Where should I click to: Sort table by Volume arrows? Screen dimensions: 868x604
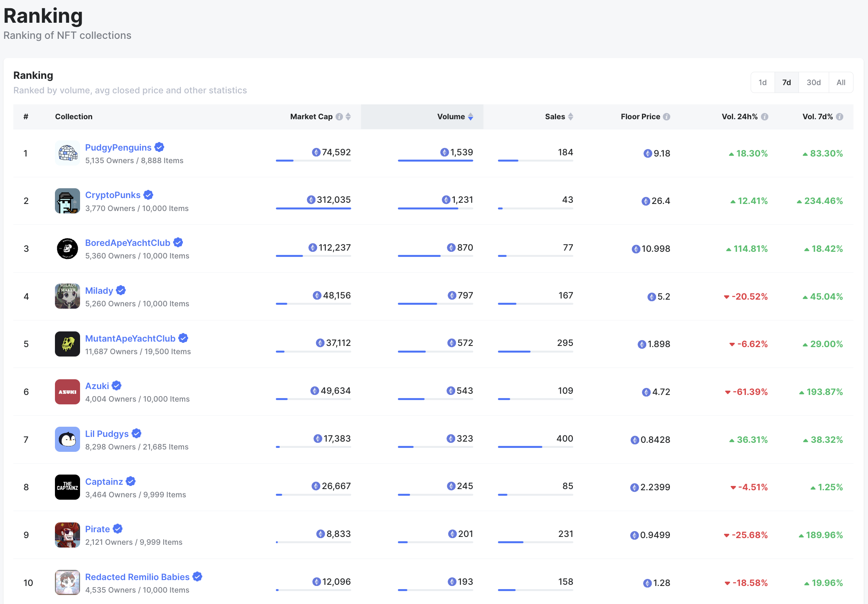coord(470,117)
